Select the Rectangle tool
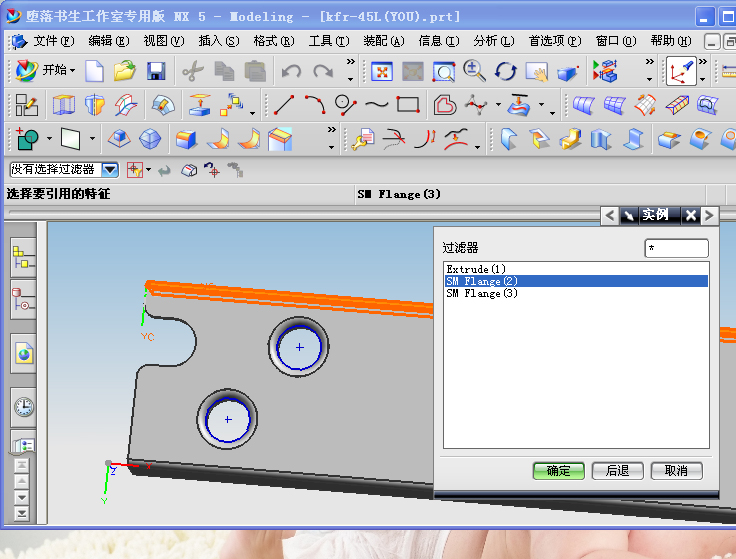The image size is (736, 559). click(x=407, y=105)
